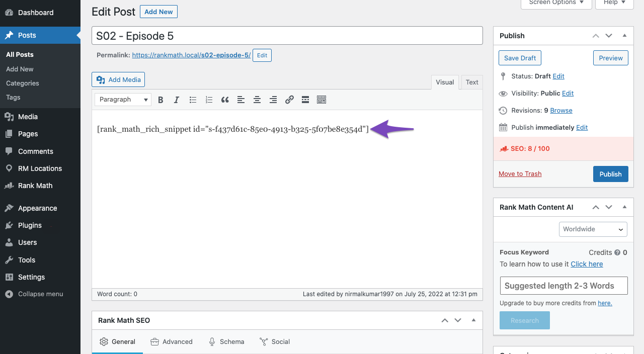
Task: Toggle italic formatting in editor toolbar
Action: tap(177, 100)
